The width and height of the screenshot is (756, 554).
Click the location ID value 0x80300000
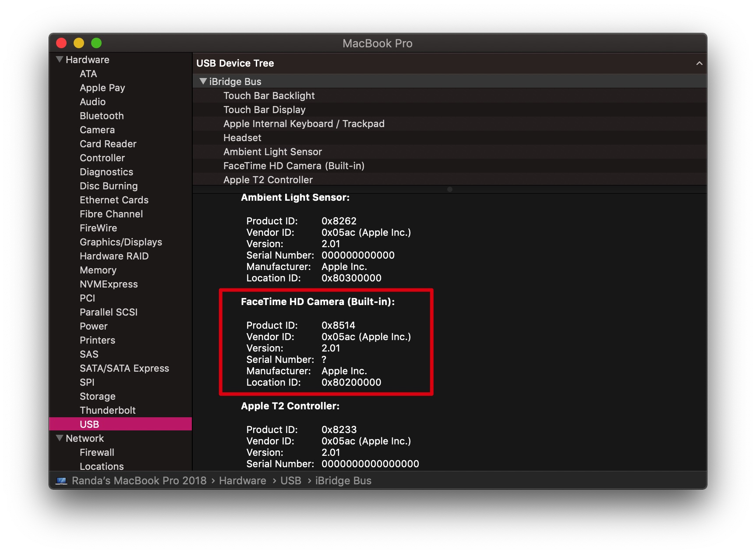click(x=351, y=278)
